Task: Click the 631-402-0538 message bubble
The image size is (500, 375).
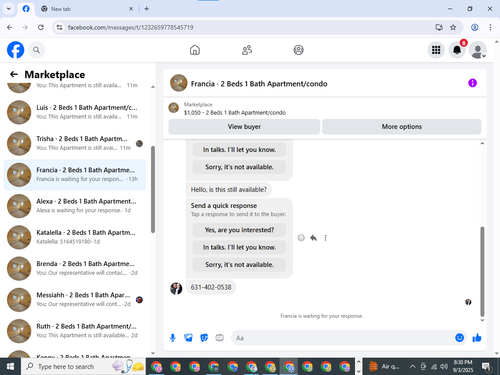Action: (211, 287)
